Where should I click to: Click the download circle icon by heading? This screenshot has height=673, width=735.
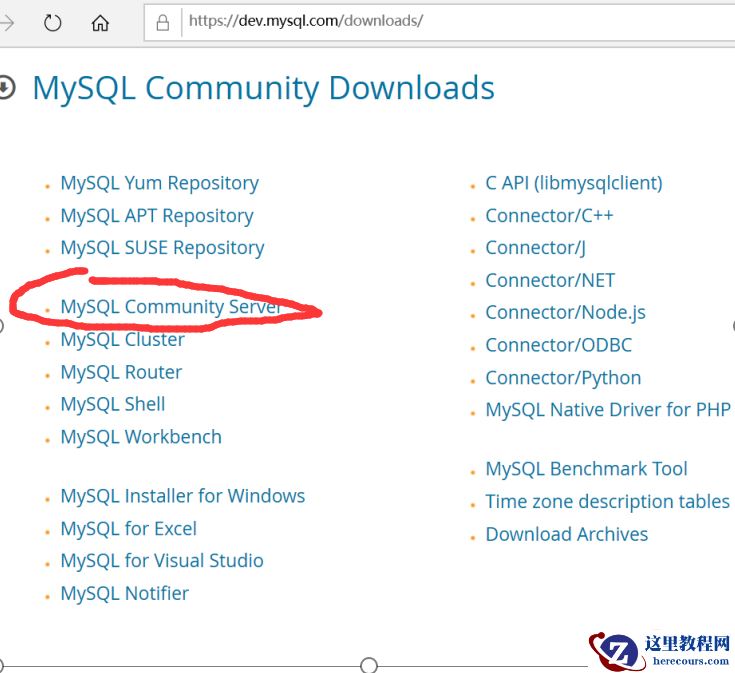click(6, 87)
